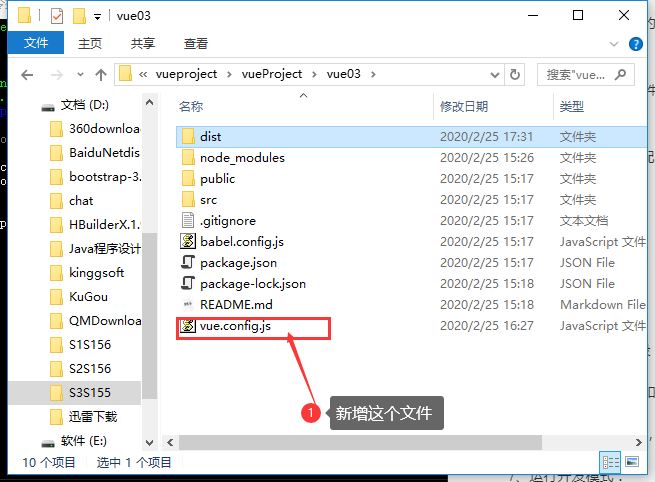This screenshot has height=482, width=655.
Task: Select the vue.config.js file icon
Action: point(188,325)
